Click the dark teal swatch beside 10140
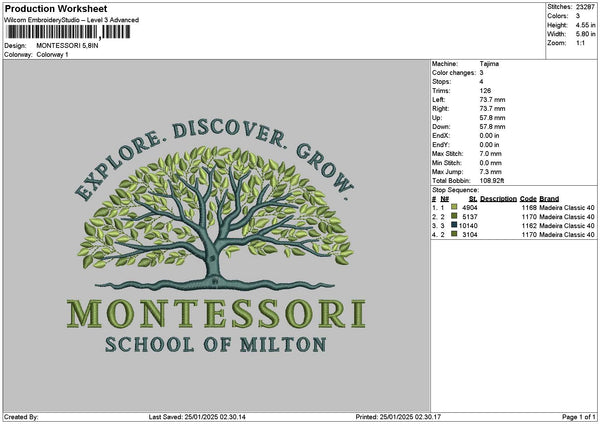 pyautogui.click(x=454, y=225)
